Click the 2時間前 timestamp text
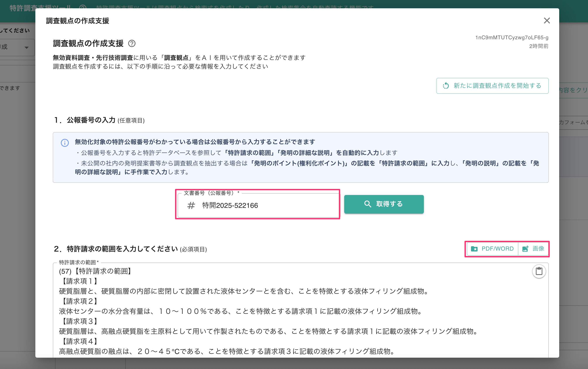This screenshot has height=369, width=588. pyautogui.click(x=539, y=46)
